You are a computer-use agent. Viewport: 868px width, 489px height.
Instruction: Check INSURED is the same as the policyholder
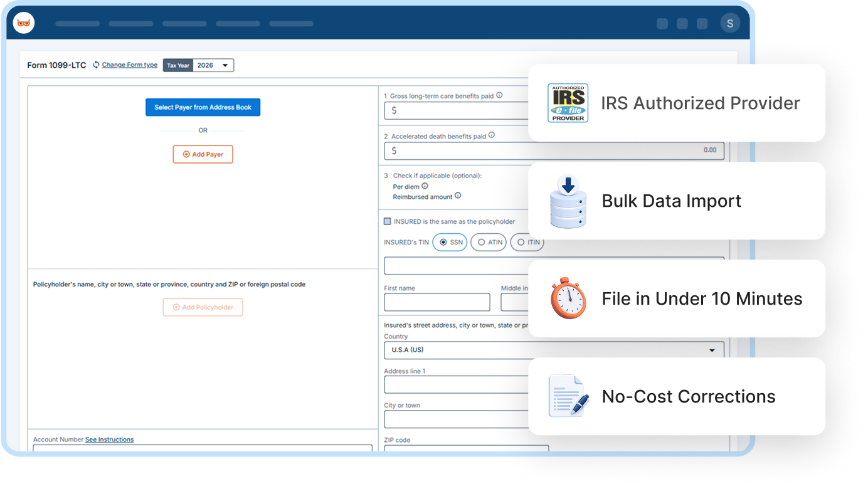(x=388, y=221)
